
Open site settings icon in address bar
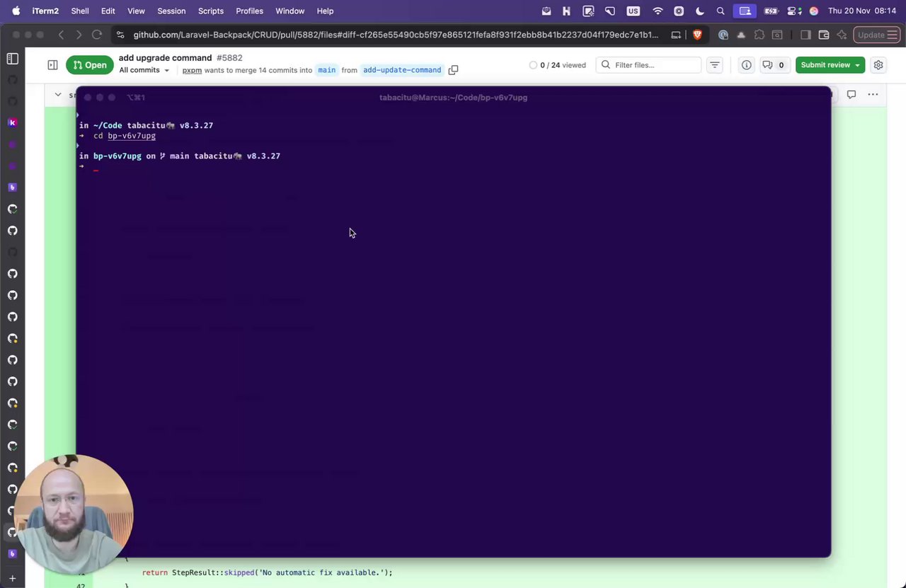pyautogui.click(x=120, y=35)
